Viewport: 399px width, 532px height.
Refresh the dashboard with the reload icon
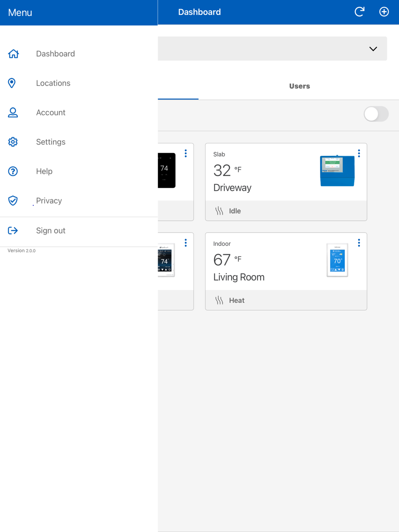359,12
